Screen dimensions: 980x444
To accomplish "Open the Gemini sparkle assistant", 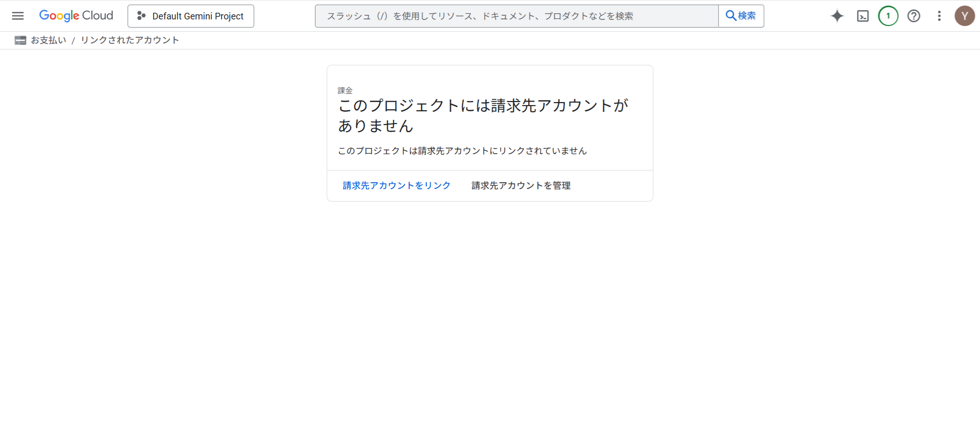I will (x=837, y=16).
